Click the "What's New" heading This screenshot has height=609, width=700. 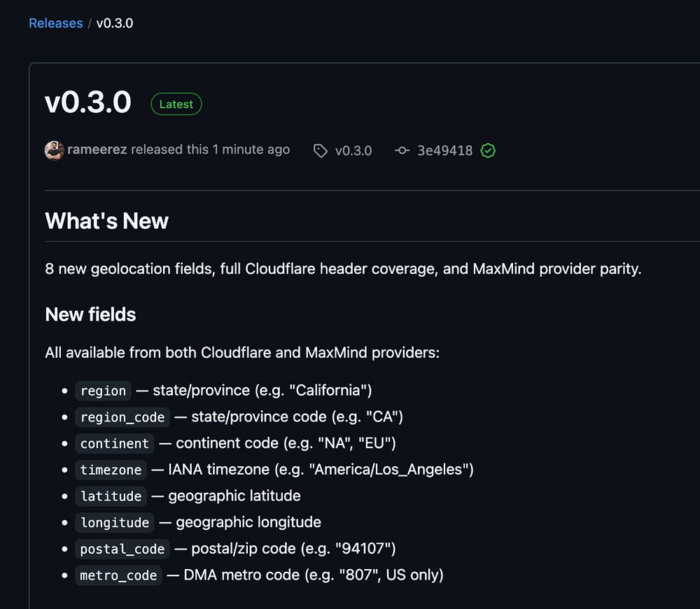tap(107, 221)
